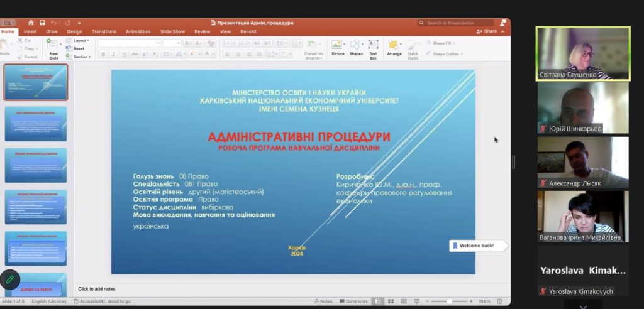The height and width of the screenshot is (309, 644).
Task: Open the font color picker
Action: click(209, 54)
